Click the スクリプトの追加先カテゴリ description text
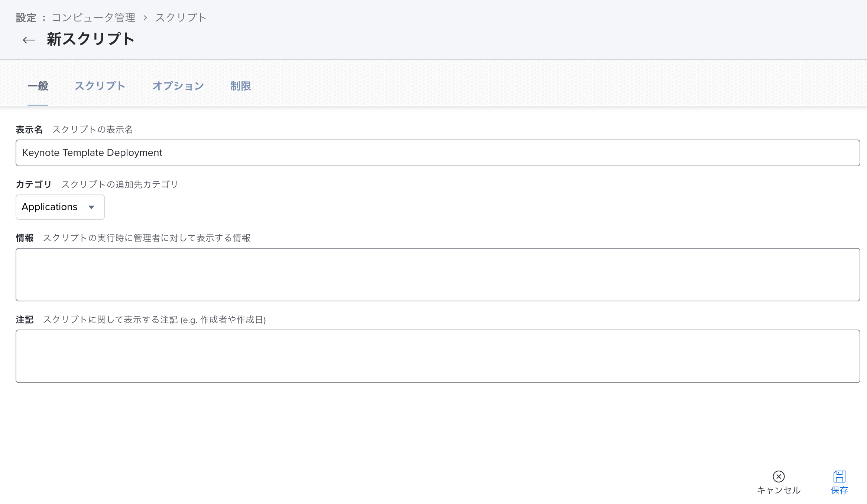 point(120,184)
